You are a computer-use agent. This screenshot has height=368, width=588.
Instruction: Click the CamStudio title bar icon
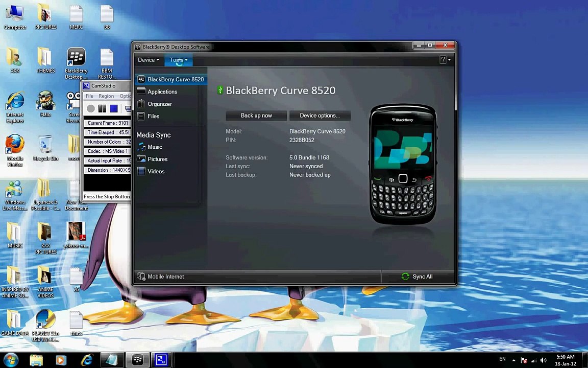tap(86, 86)
